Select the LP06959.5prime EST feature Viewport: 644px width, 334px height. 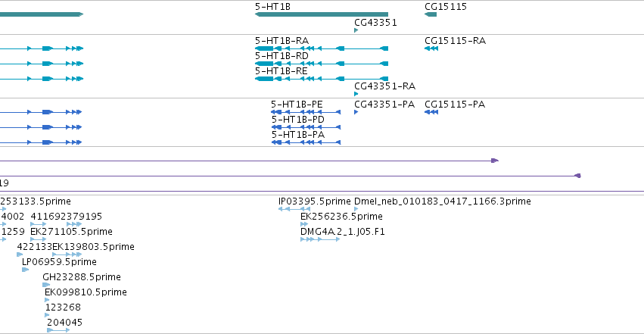tap(25, 270)
